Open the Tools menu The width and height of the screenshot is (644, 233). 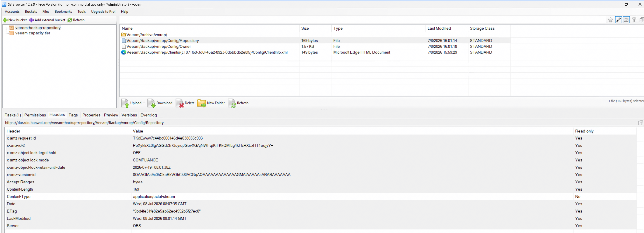(81, 11)
